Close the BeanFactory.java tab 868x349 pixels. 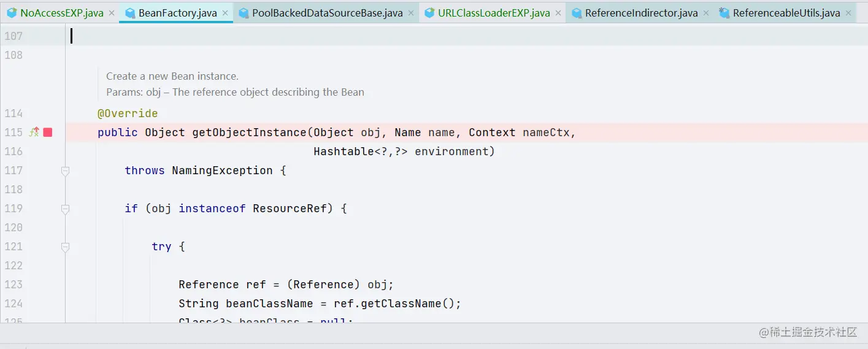pos(225,13)
